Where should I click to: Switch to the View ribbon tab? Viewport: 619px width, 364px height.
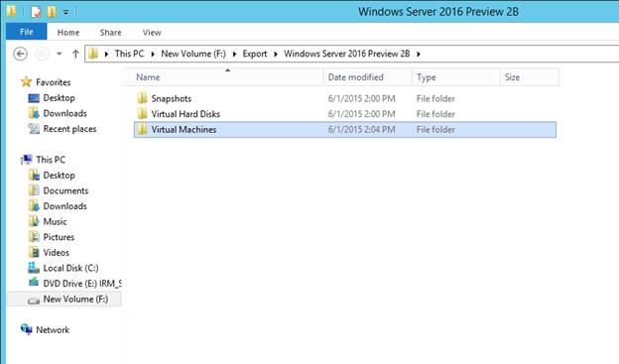152,33
